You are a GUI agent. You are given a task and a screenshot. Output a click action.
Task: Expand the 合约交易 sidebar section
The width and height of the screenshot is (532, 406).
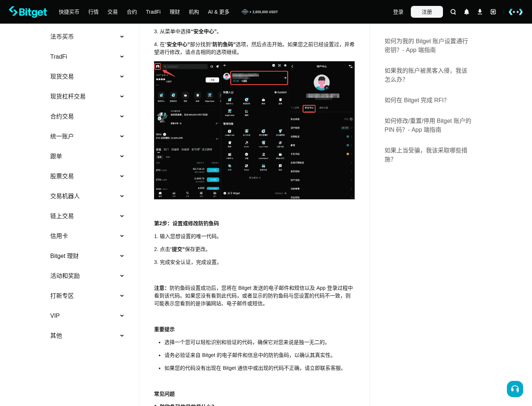[87, 116]
